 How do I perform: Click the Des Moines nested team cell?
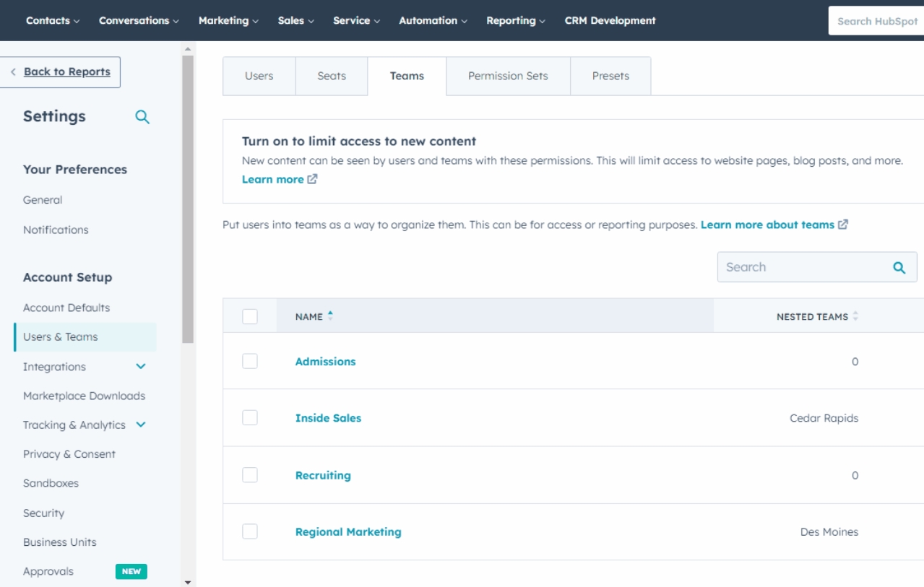pyautogui.click(x=829, y=532)
